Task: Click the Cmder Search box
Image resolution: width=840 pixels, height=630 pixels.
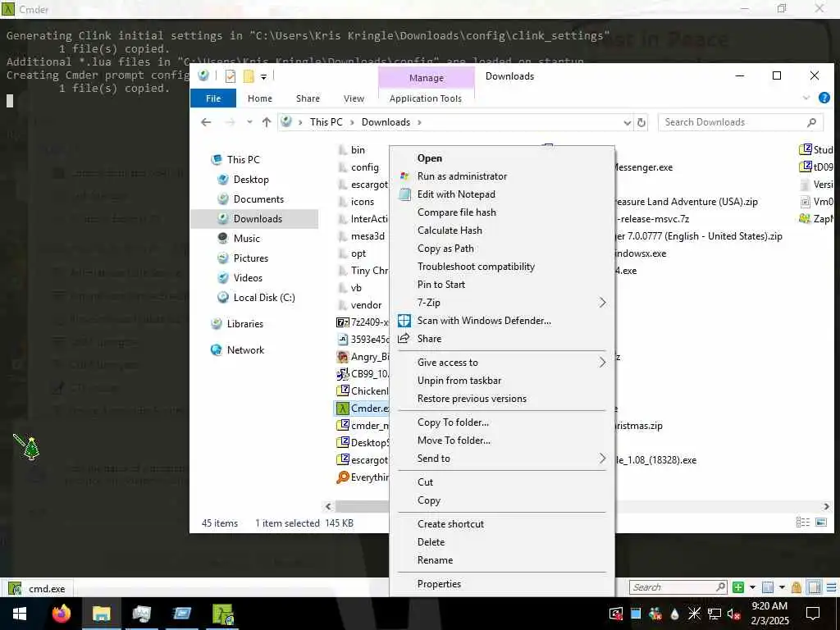Action: [x=678, y=587]
